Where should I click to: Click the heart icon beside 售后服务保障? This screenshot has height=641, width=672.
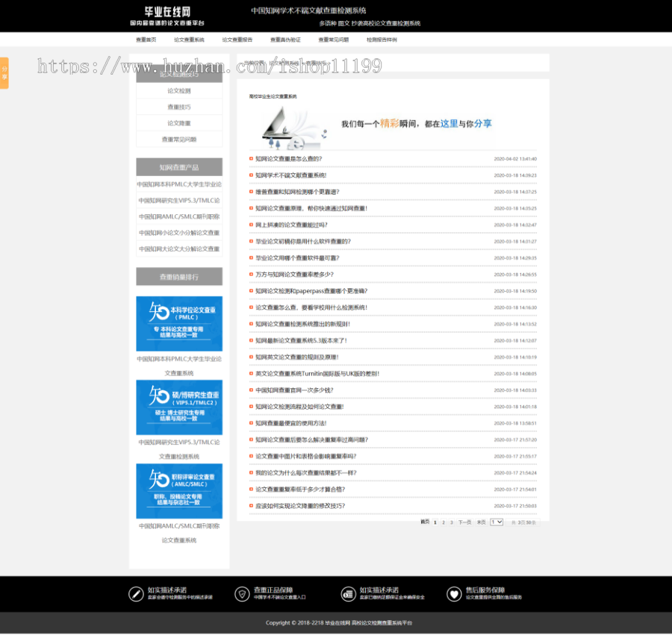[x=454, y=594]
